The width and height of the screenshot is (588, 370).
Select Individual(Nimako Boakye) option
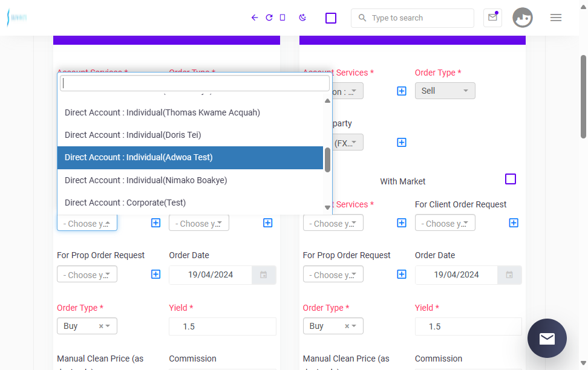190,180
